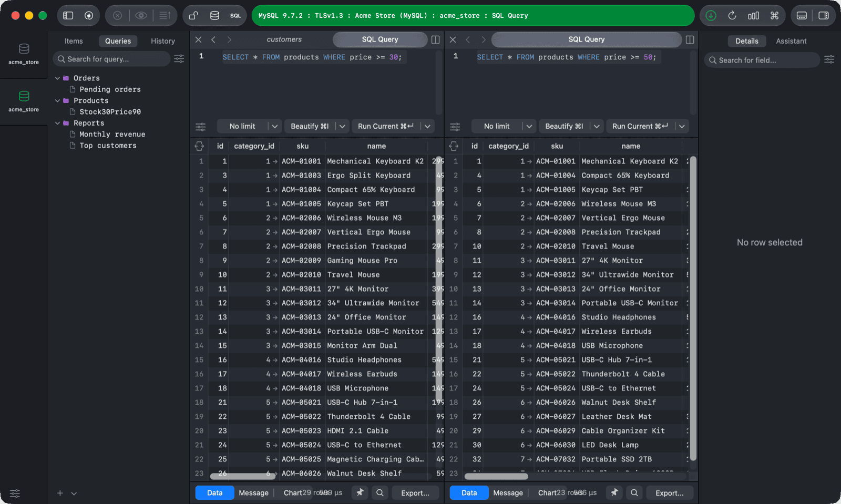Click the command key shortcut icon
This screenshot has width=841, height=504.
[774, 16]
